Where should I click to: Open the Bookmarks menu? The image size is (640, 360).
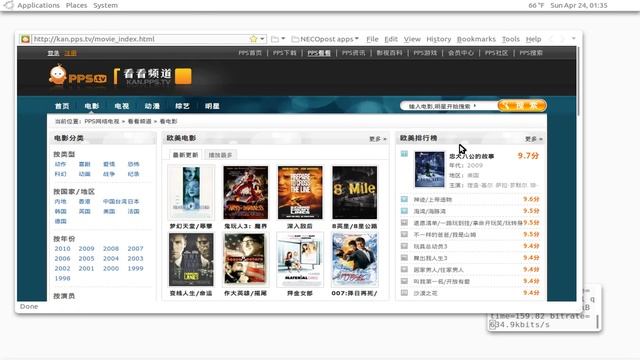tap(476, 39)
